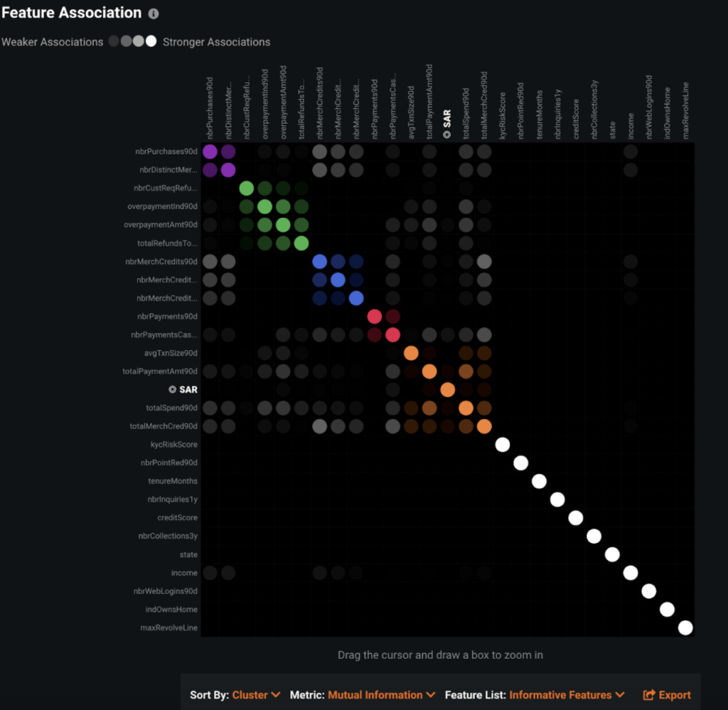Open the Feature List Informative Features dropdown
This screenshot has width=728, height=710.
tap(567, 694)
